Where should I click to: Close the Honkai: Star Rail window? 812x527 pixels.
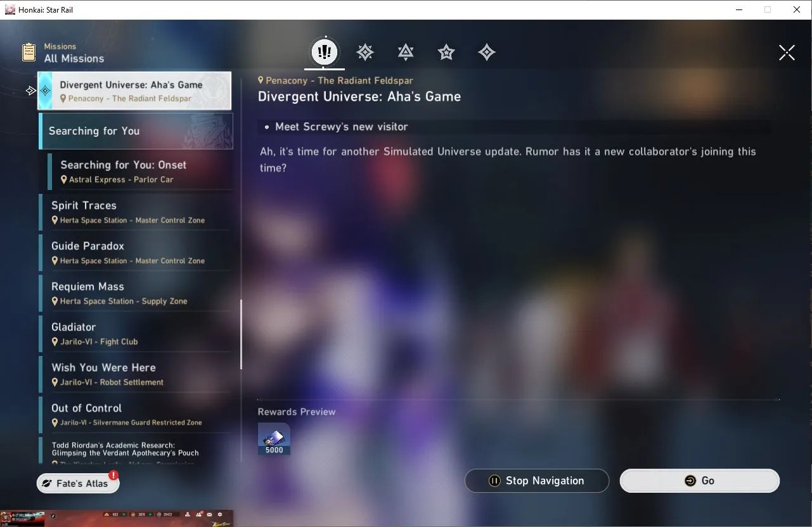[797, 10]
